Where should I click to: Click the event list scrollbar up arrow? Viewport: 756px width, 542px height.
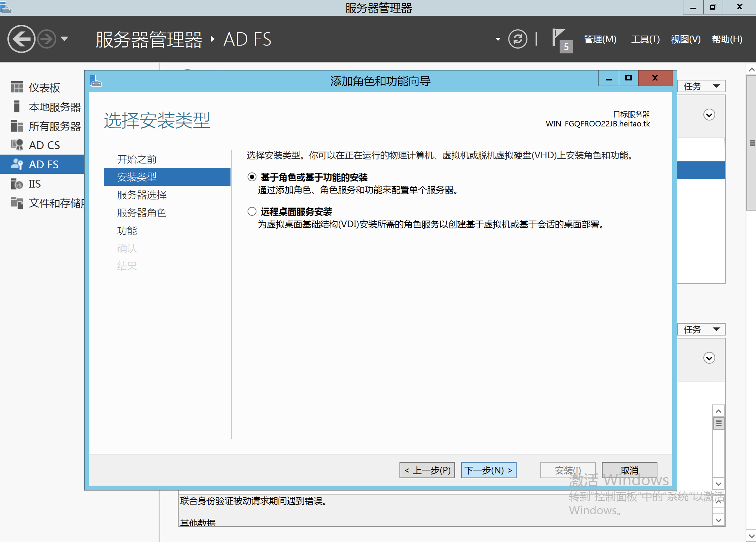(719, 411)
